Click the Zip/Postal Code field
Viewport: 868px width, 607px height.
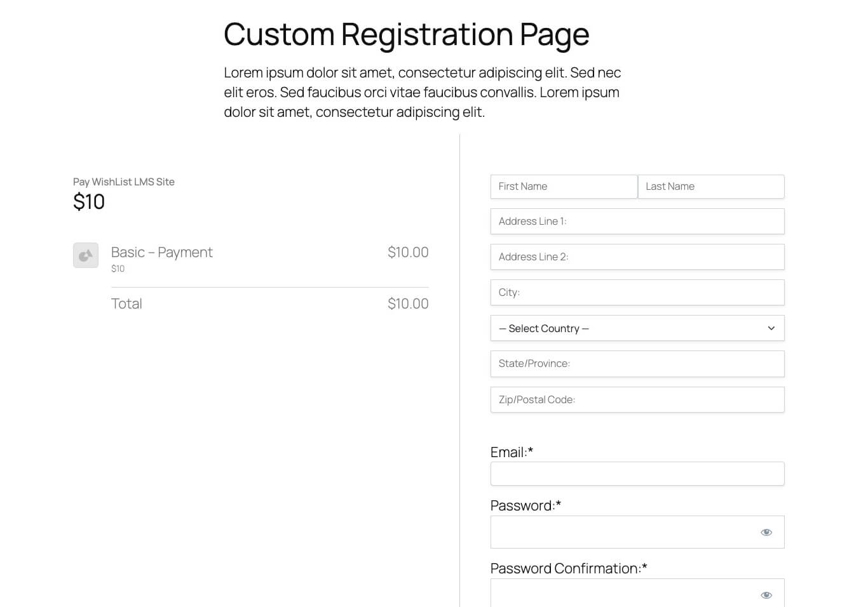[x=637, y=399]
